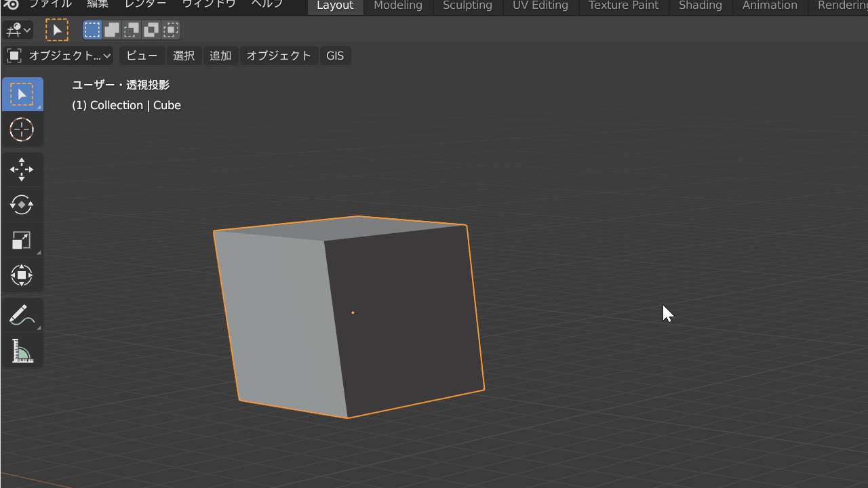Select the Box Select tool in left toolbar
Image resolution: width=868 pixels, height=488 pixels.
coord(22,94)
